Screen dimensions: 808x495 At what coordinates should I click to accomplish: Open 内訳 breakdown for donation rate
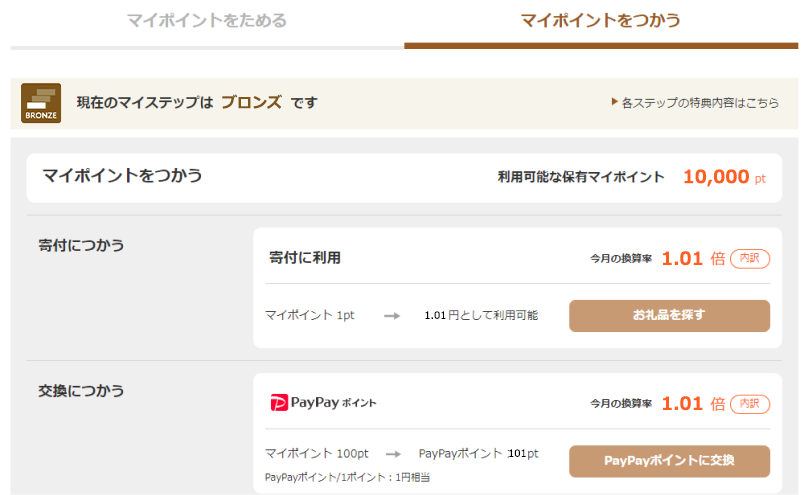click(750, 259)
